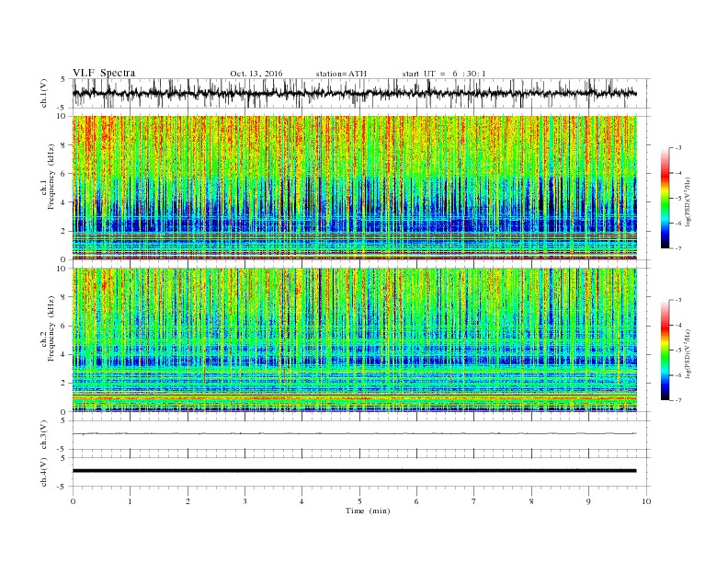Click the ch.1 PSD color scale bar

click(665, 198)
